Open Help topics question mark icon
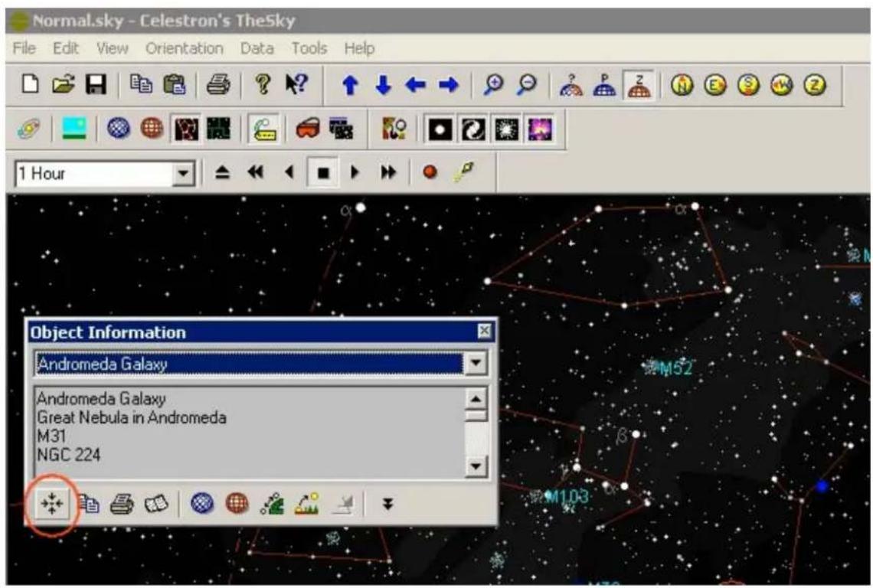Image resolution: width=873 pixels, height=588 pixels. click(263, 85)
